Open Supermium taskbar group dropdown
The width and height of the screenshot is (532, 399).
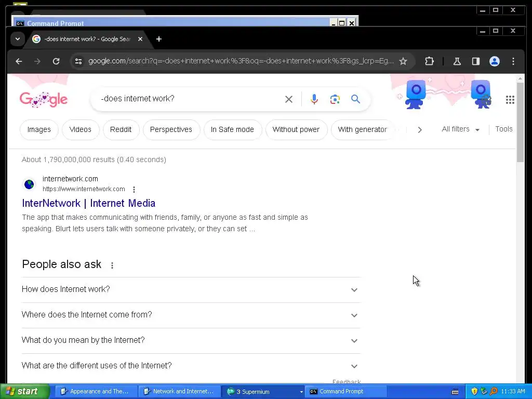(301, 392)
